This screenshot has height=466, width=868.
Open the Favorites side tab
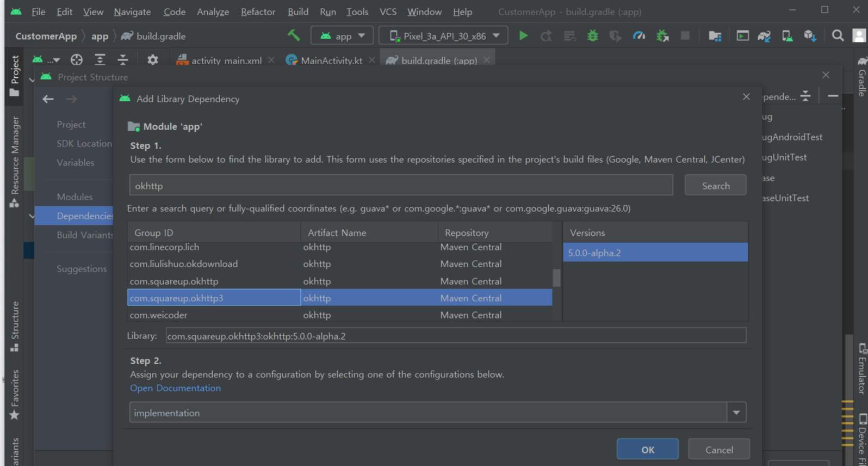(x=15, y=395)
